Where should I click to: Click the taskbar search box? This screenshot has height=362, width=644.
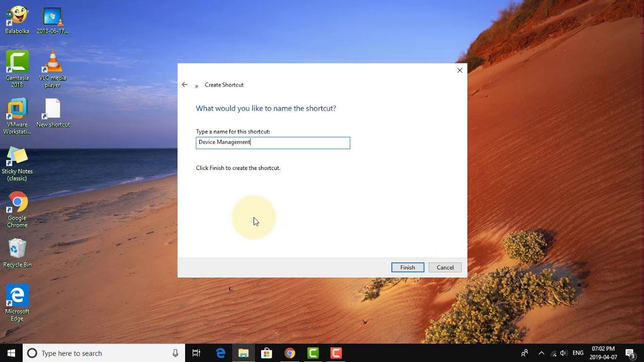pos(105,353)
